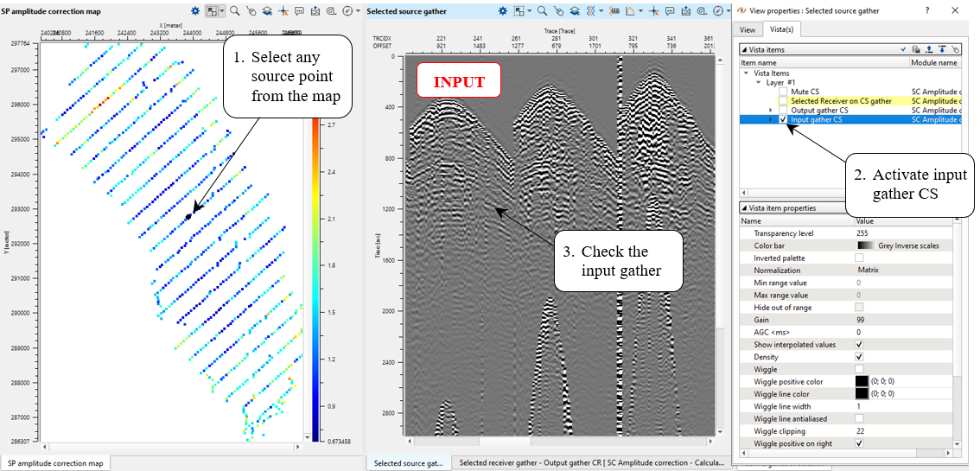The height and width of the screenshot is (471, 980).
Task: Select the Selected Receiver on CS gather item
Action: tap(840, 101)
